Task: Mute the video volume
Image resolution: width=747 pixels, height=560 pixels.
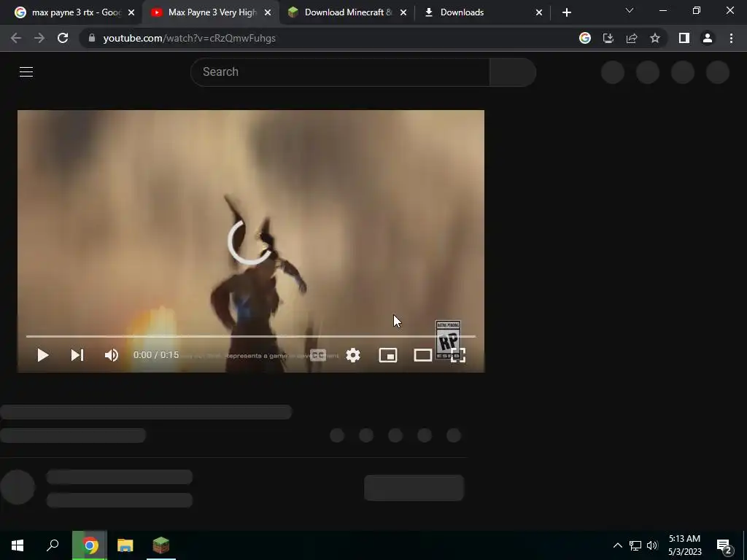Action: pos(112,355)
